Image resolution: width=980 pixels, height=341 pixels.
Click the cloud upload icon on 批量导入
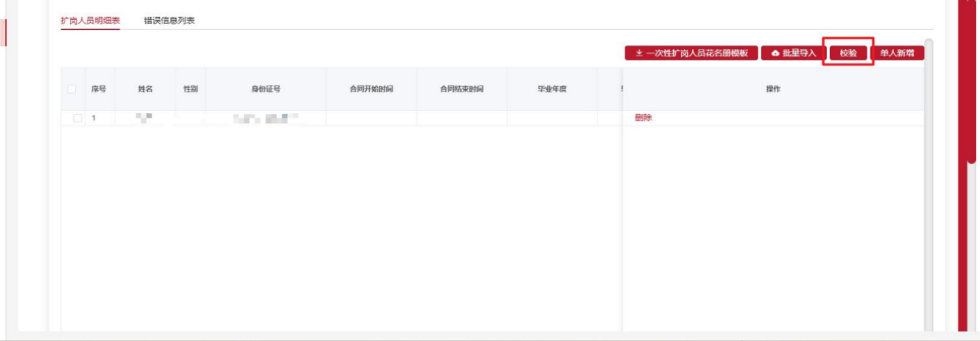[775, 53]
